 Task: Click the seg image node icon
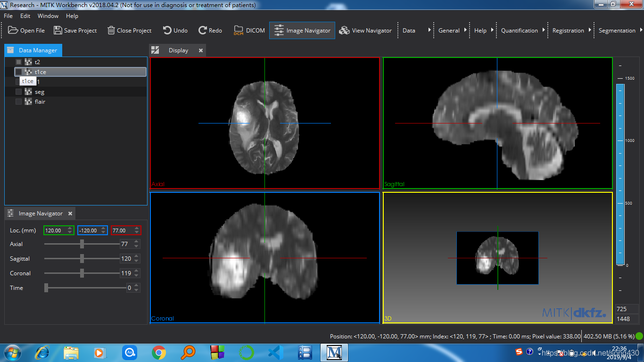click(x=28, y=91)
